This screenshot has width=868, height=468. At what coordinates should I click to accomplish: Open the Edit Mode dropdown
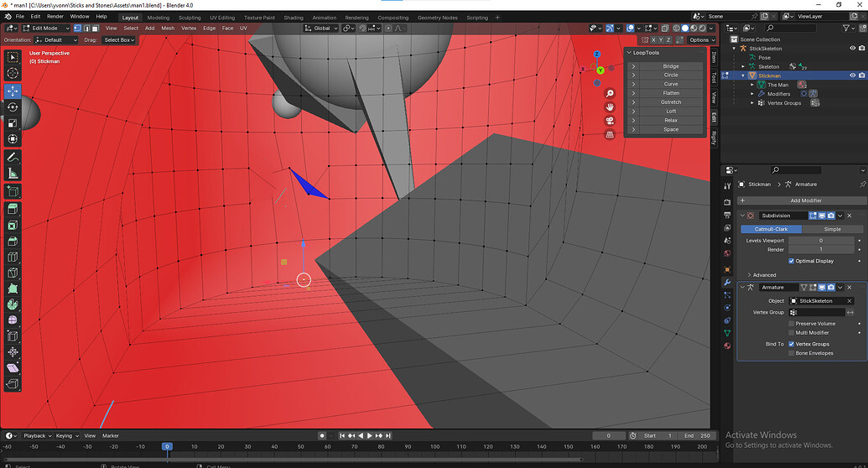[46, 29]
